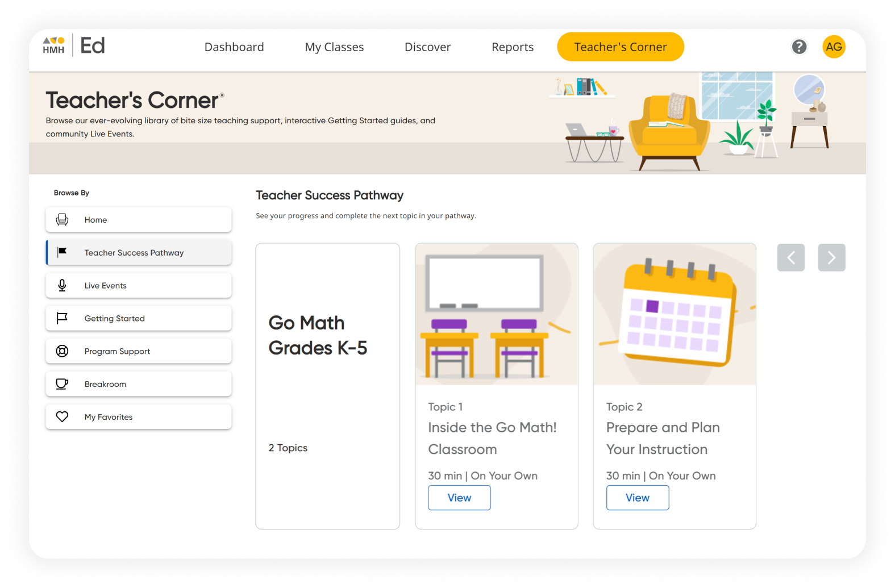
Task: Go to next pathway topics with right arrow
Action: (x=832, y=257)
